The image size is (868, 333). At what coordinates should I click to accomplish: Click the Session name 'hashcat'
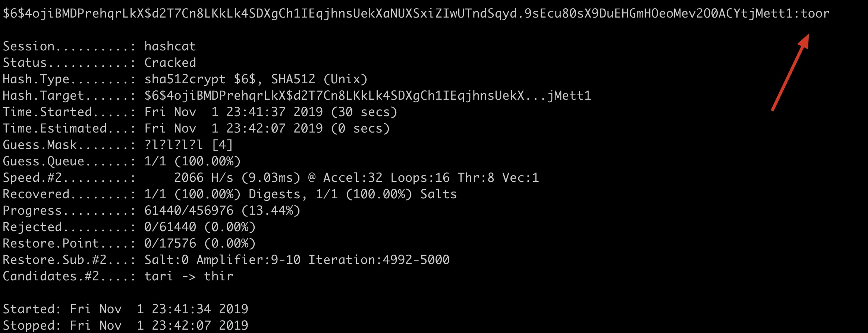[170, 46]
